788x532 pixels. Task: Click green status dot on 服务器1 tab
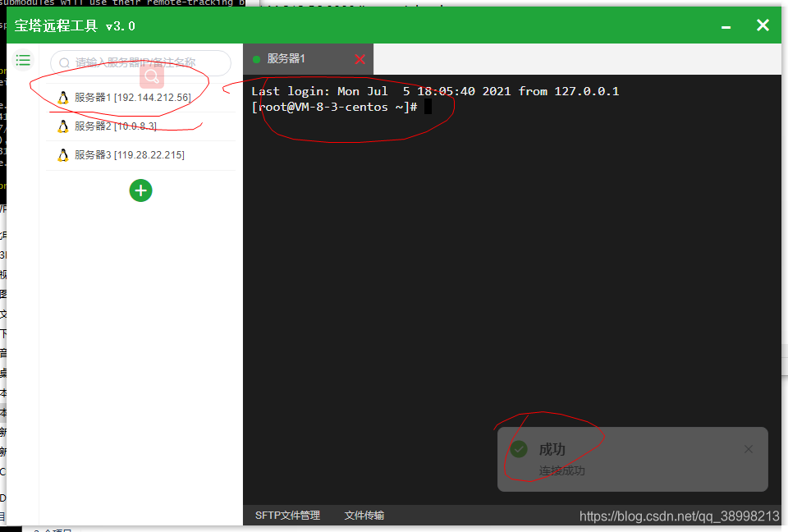(x=256, y=59)
